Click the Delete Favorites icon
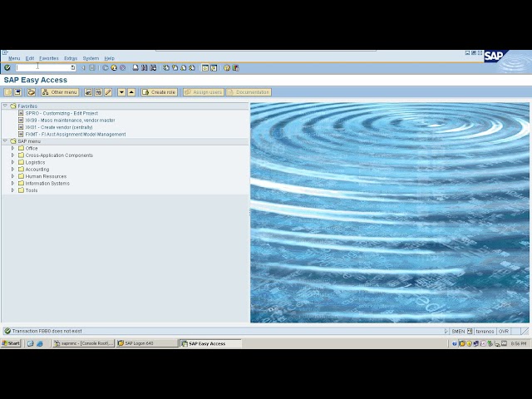This screenshot has height=399, width=532. (98, 92)
